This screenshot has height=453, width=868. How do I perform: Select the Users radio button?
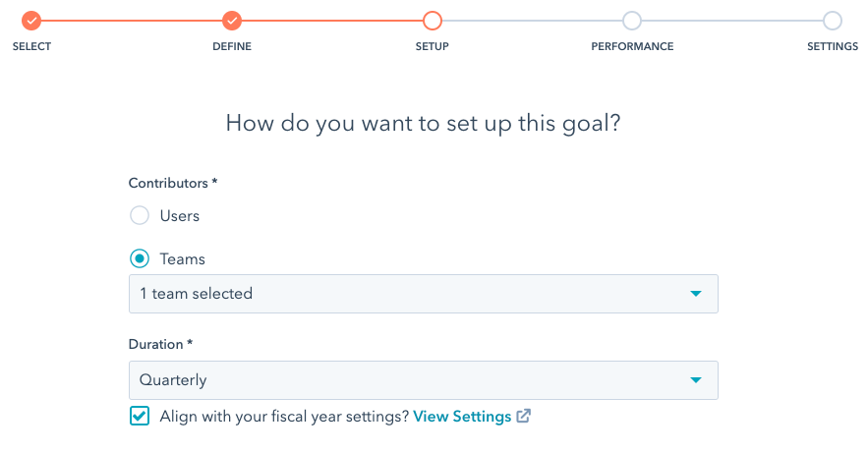pyautogui.click(x=140, y=215)
